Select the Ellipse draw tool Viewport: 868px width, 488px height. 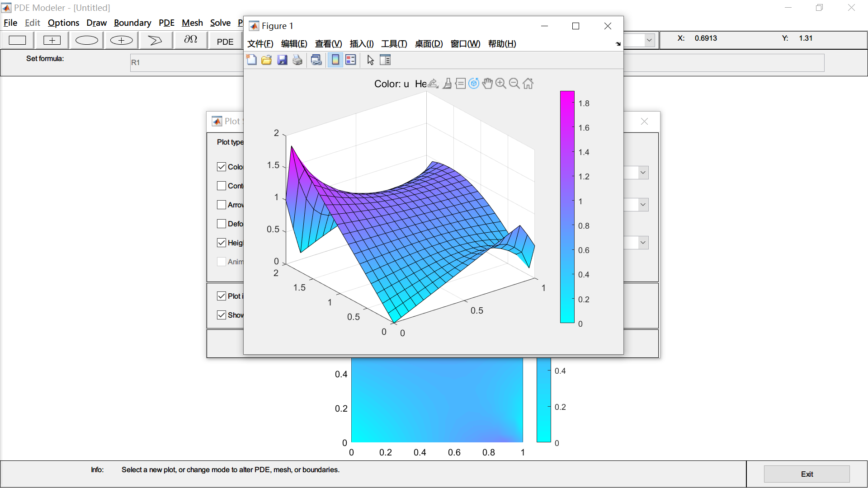(86, 40)
